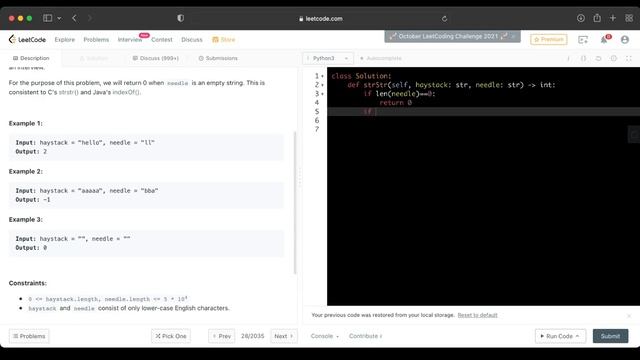Screen dimensions: 640x360
Task: Switch to the Submissions tab
Action: click(x=218, y=58)
